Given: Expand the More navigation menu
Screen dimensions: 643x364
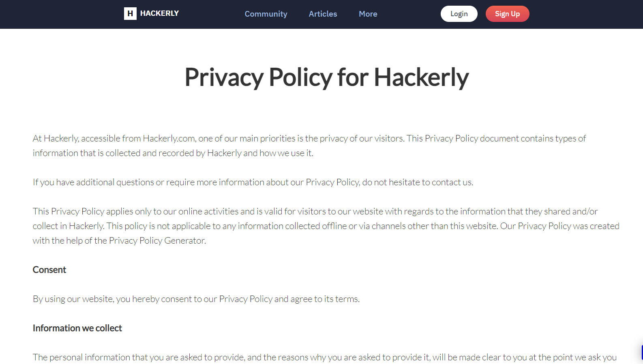Looking at the screenshot, I should (x=368, y=14).
